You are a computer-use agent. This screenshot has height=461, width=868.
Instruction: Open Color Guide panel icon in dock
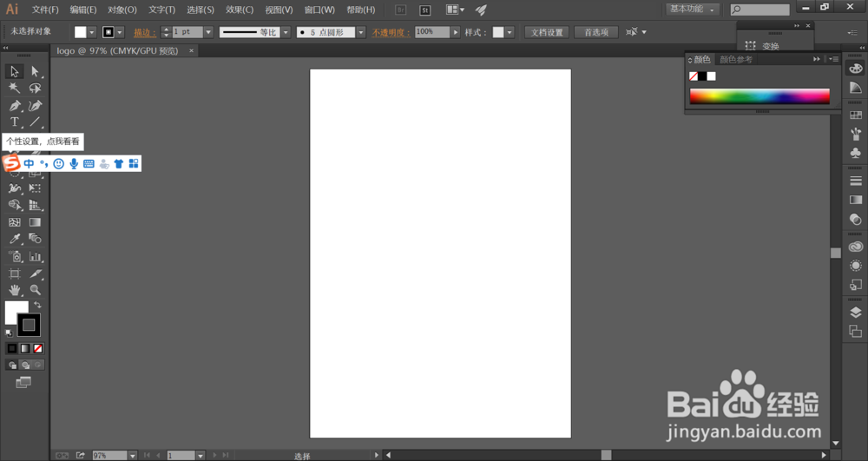pyautogui.click(x=855, y=88)
